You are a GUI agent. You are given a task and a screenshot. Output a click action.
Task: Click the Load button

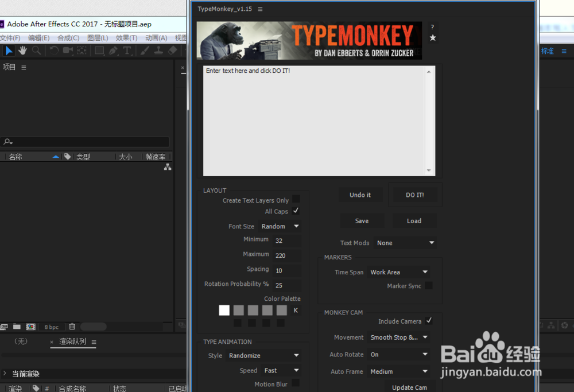414,221
